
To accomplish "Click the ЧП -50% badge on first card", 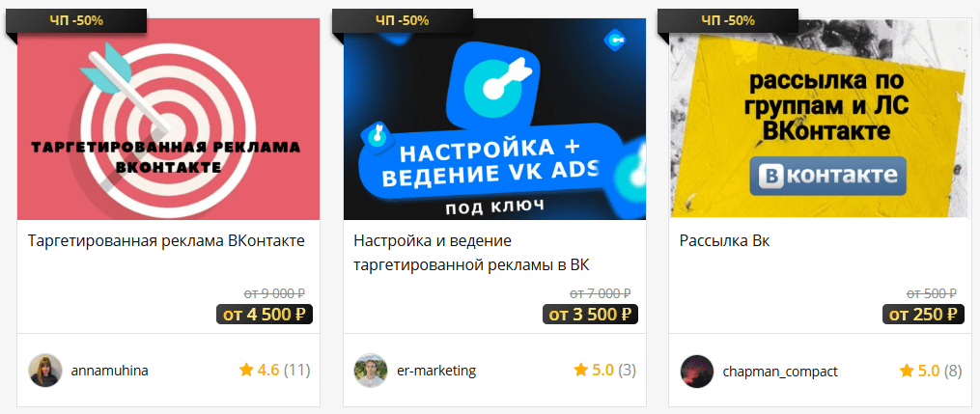I will [76, 20].
